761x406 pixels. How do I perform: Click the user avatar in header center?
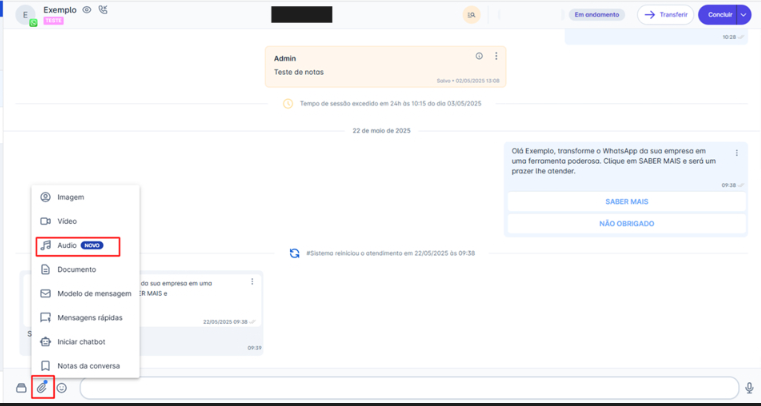coord(471,15)
